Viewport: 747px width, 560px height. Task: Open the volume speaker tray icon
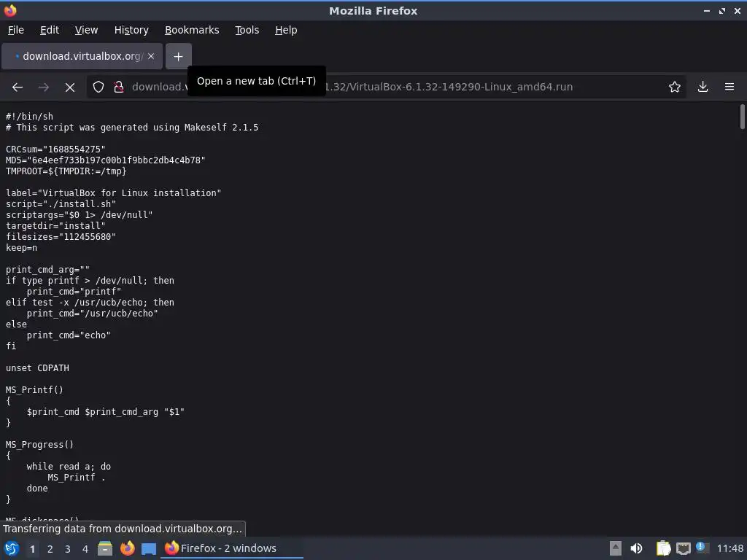tap(636, 548)
